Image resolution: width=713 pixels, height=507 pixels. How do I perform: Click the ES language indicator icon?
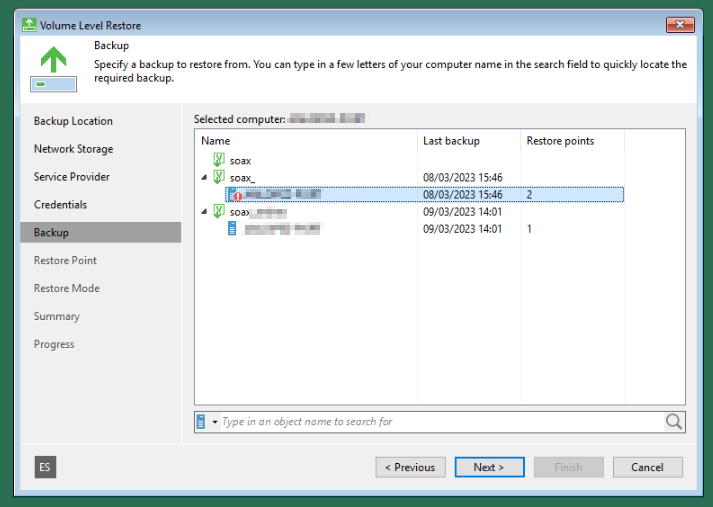pos(45,467)
